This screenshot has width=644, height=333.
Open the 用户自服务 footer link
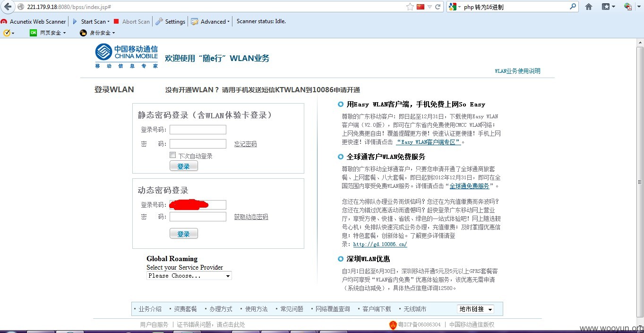click(154, 324)
